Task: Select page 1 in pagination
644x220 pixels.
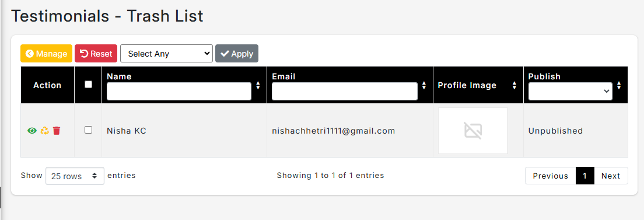Action: 585,176
